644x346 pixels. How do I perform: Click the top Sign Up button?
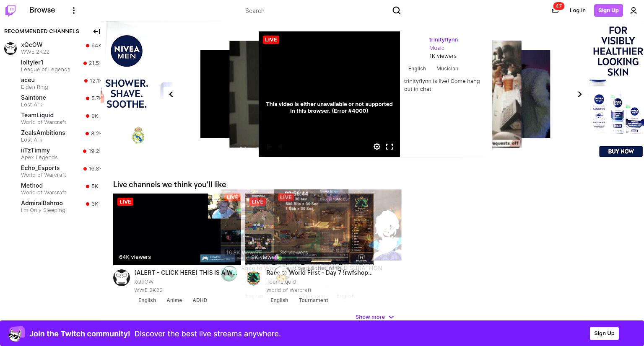pyautogui.click(x=608, y=10)
